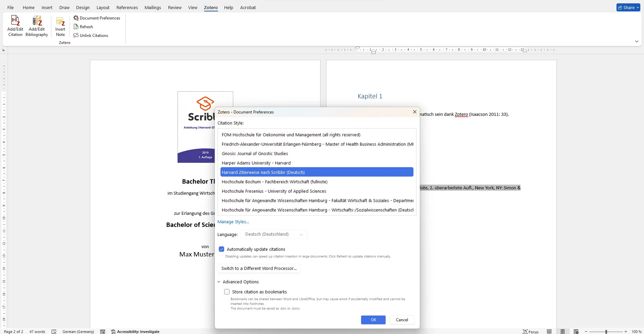Zoom out with the minus button
Viewport: 644px width, 334px height.
[586, 332]
